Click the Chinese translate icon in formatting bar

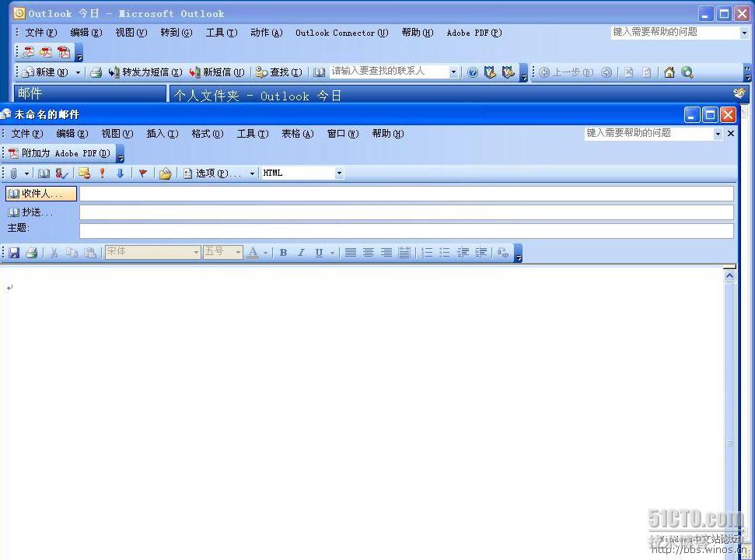point(503,252)
